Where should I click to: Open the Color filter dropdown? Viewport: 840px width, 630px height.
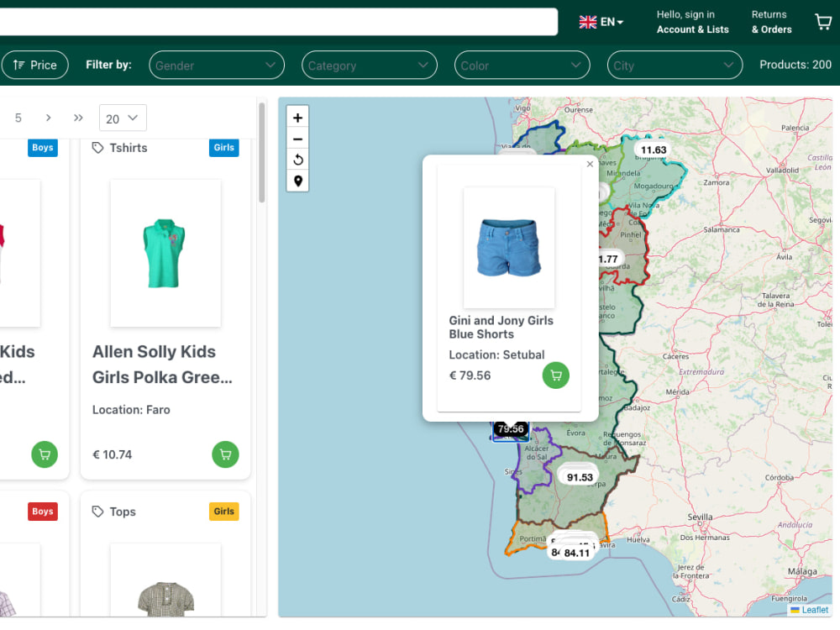522,65
